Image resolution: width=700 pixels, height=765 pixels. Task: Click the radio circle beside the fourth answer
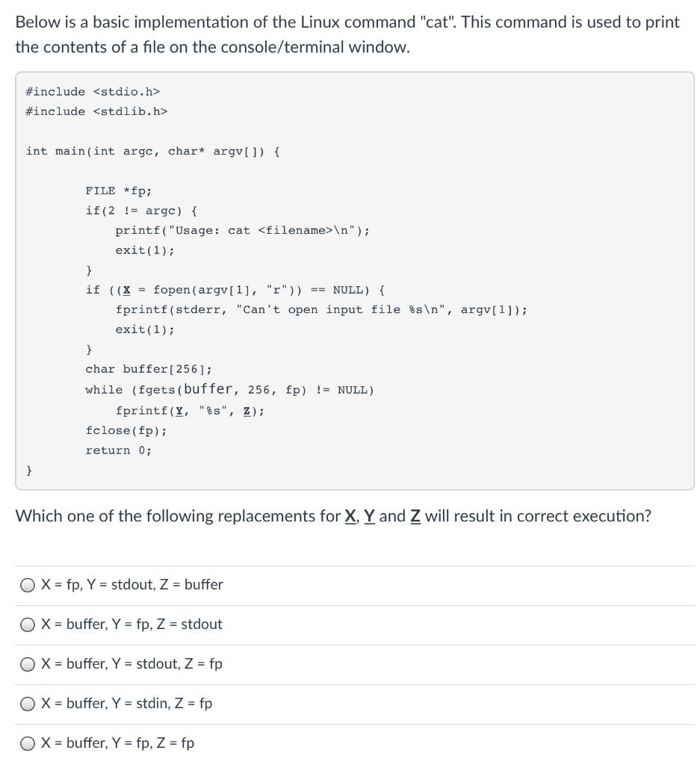point(26,703)
